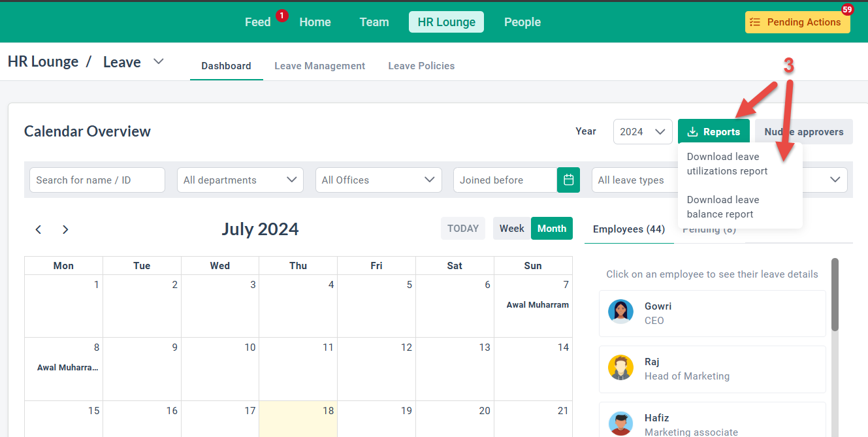Image resolution: width=868 pixels, height=437 pixels.
Task: Open the People tab
Action: pos(522,22)
